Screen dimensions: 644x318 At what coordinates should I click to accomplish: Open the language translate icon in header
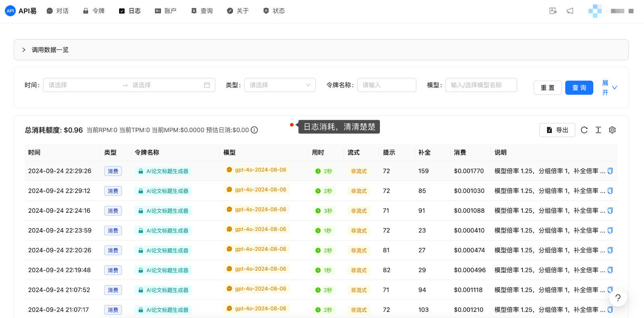553,11
